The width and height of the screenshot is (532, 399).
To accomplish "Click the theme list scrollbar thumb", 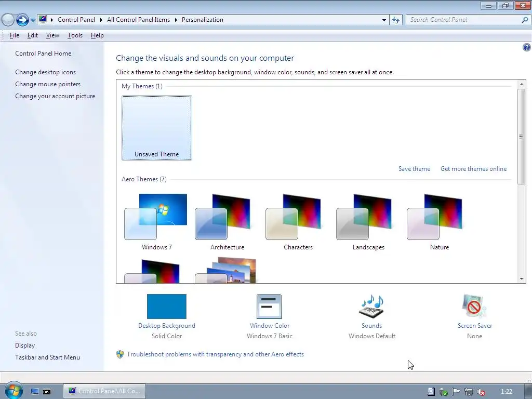I will click(x=522, y=137).
